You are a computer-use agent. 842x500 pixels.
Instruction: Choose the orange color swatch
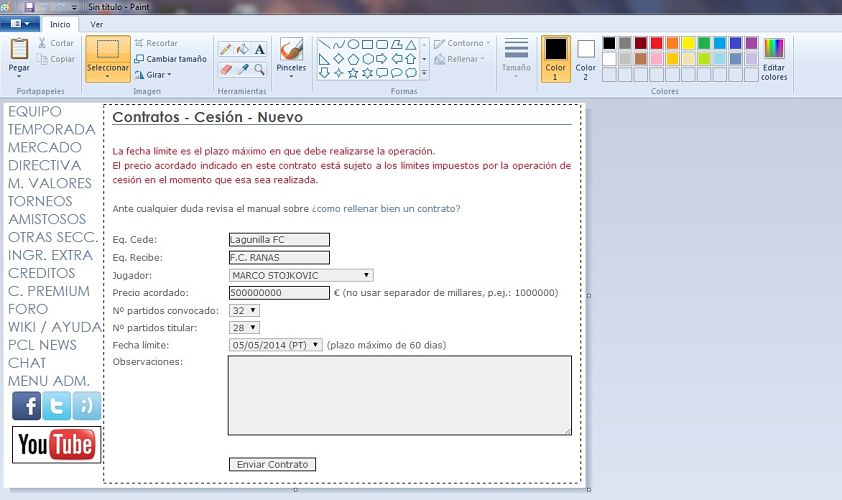point(672,43)
